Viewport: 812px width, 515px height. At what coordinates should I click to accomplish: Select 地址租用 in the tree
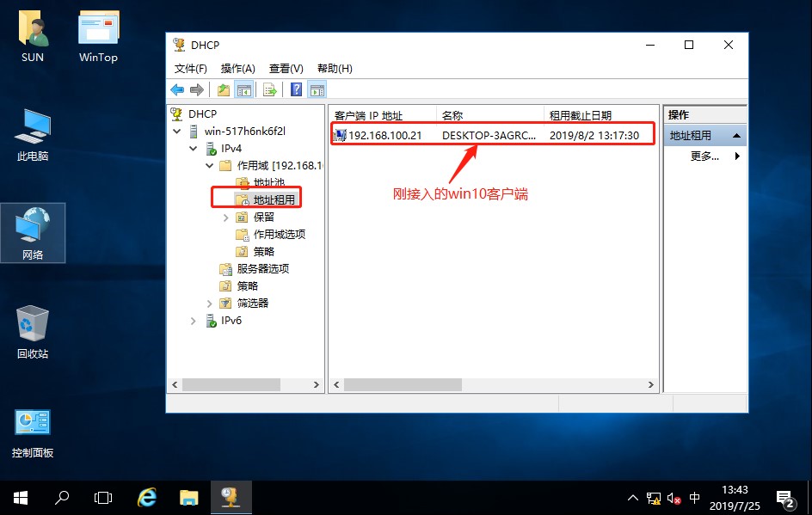click(274, 199)
